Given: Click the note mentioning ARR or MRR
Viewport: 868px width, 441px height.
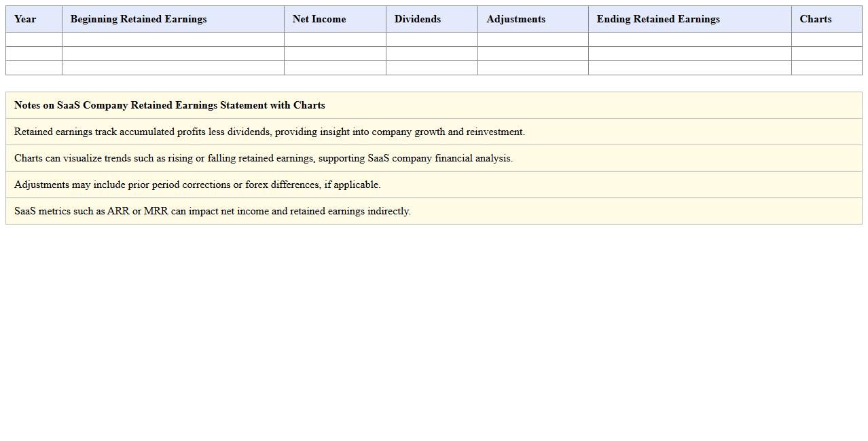Looking at the screenshot, I should click(212, 211).
